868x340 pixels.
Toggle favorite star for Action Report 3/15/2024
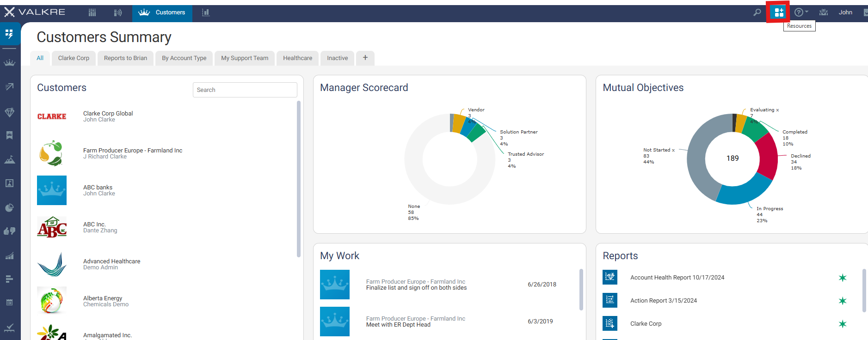coord(843,301)
